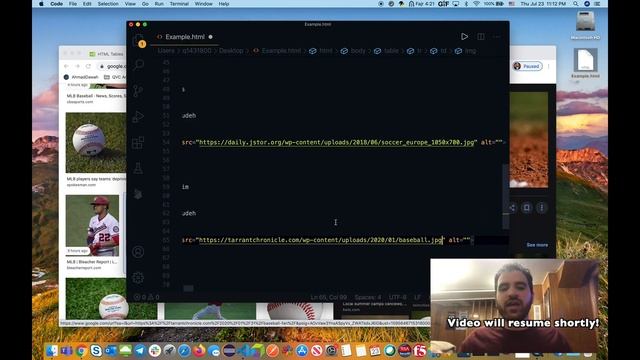Open the Manage gear in VS Code
The image size is (640, 360).
(x=138, y=278)
